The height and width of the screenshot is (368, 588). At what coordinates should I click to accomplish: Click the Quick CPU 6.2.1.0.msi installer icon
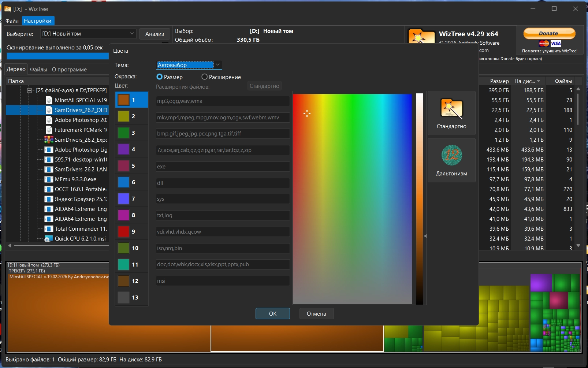click(48, 239)
